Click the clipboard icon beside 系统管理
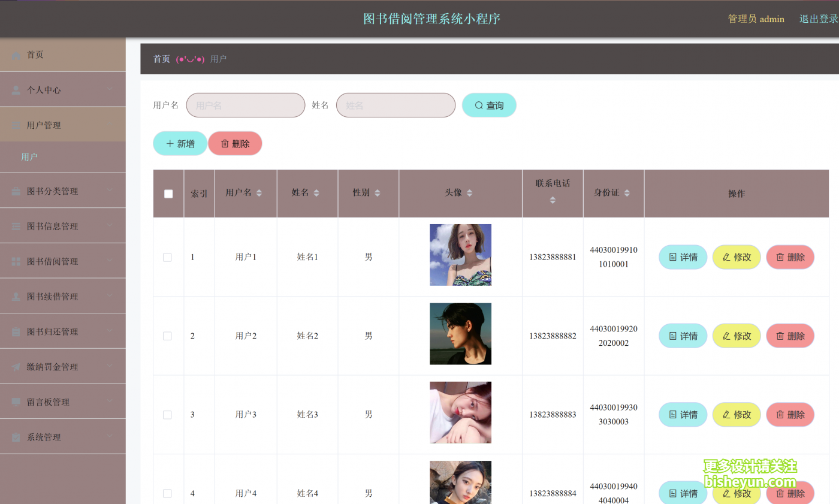This screenshot has height=504, width=839. coord(16,437)
